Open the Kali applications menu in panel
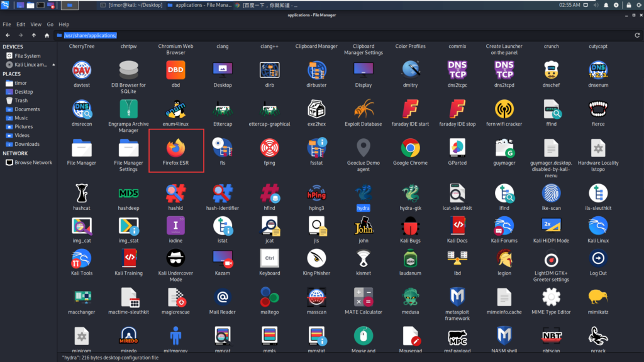This screenshot has height=362, width=644. coord(5,5)
